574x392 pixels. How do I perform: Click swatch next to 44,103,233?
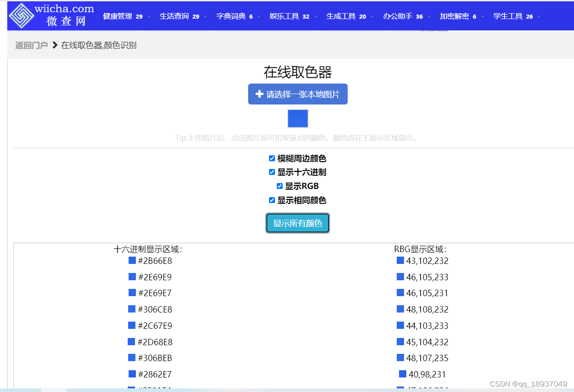400,325
